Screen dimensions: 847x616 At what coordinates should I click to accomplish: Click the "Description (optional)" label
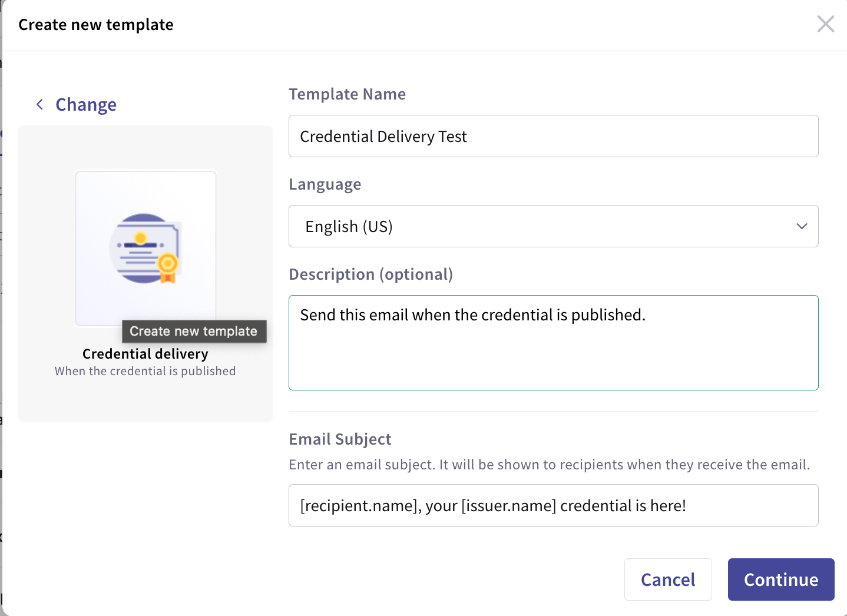371,274
